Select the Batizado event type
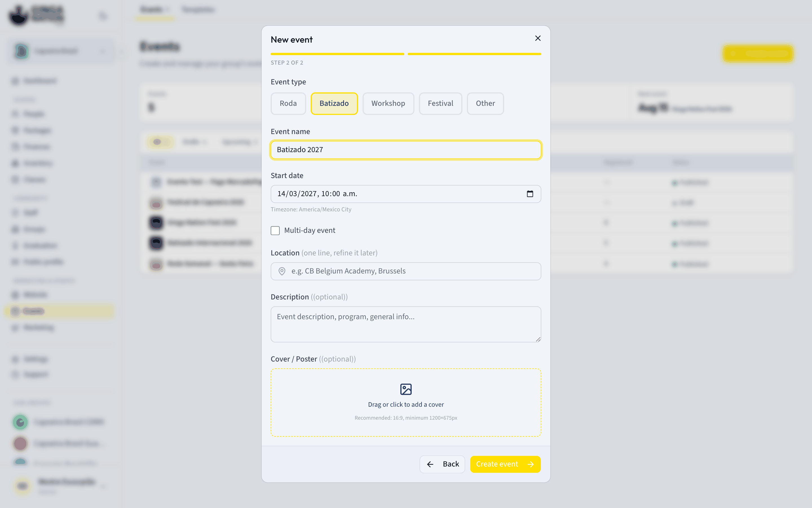812x508 pixels. (334, 104)
